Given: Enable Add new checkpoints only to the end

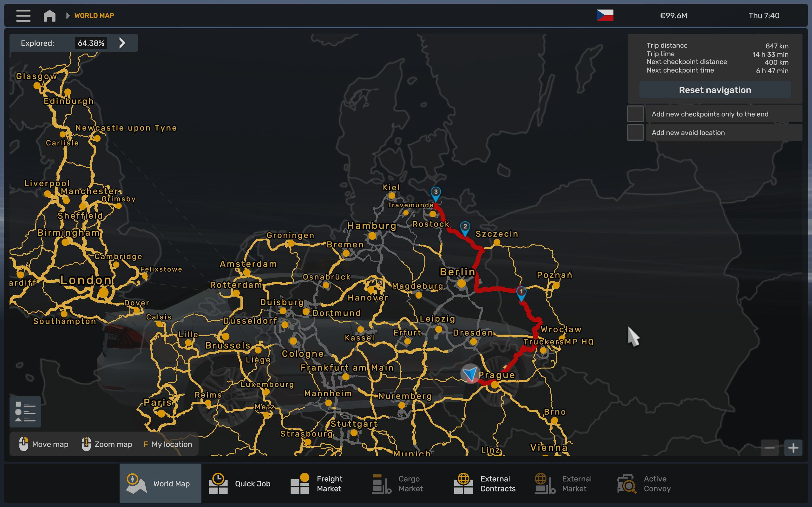Looking at the screenshot, I should point(635,114).
